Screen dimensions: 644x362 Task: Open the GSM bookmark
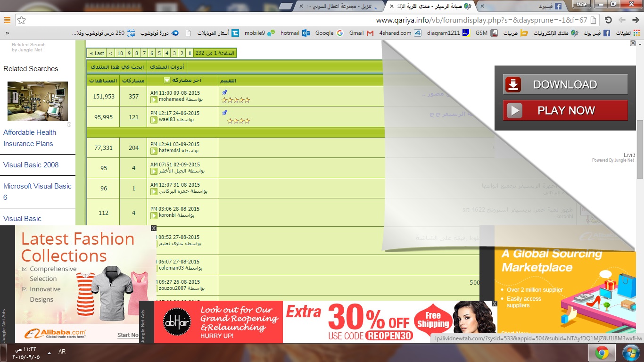tap(486, 33)
